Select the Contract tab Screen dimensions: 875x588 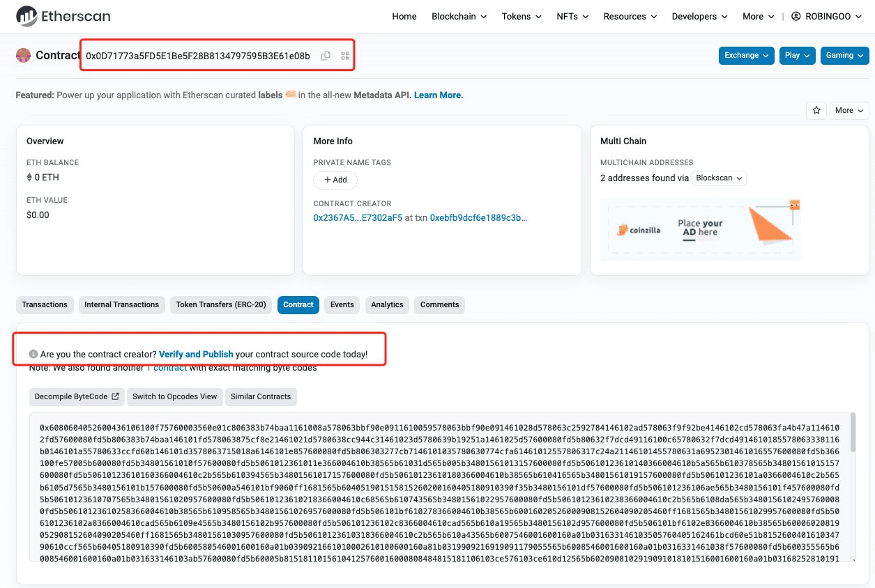tap(298, 304)
